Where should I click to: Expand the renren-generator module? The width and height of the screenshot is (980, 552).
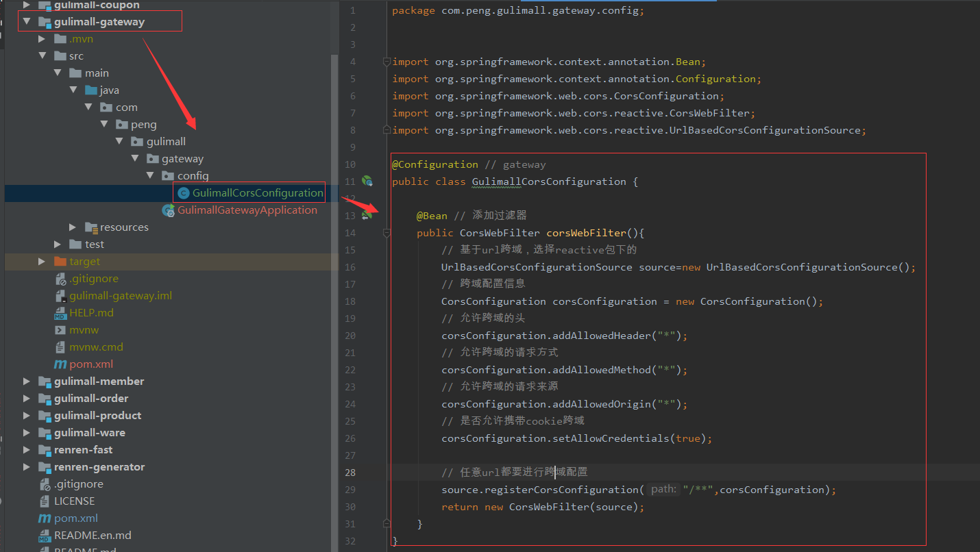[x=27, y=466]
